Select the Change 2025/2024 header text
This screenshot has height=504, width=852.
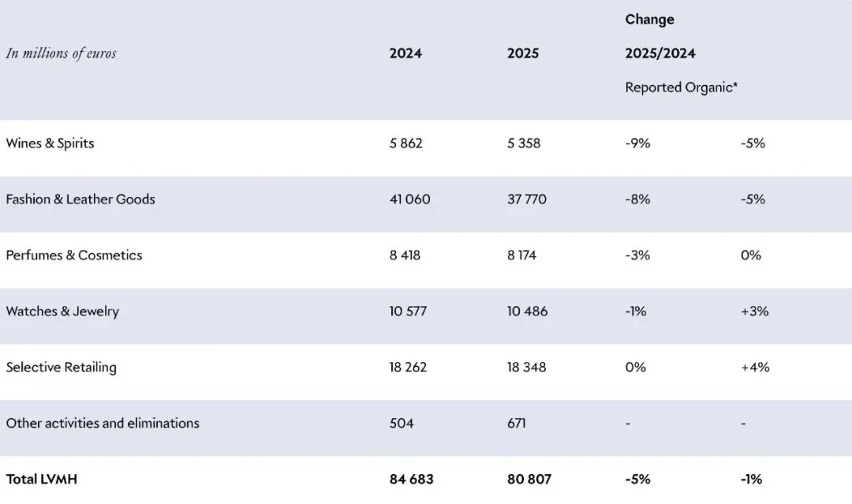[x=660, y=36]
